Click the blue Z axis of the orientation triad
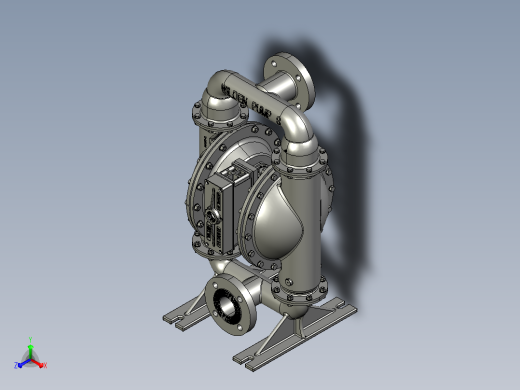Image resolution: width=520 pixels, height=390 pixels. click(x=22, y=364)
